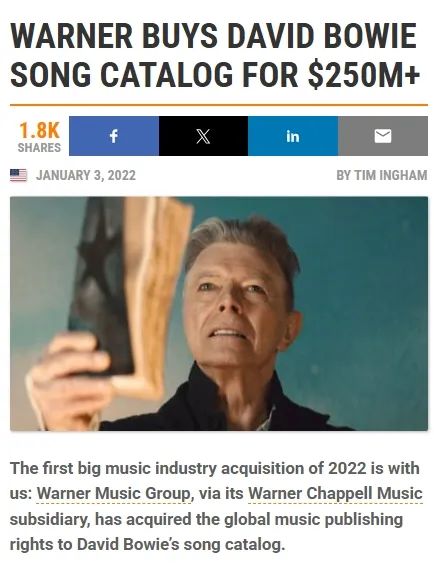Open the David Bowie article photo
Screen dimensions: 434x566
pos(219,314)
